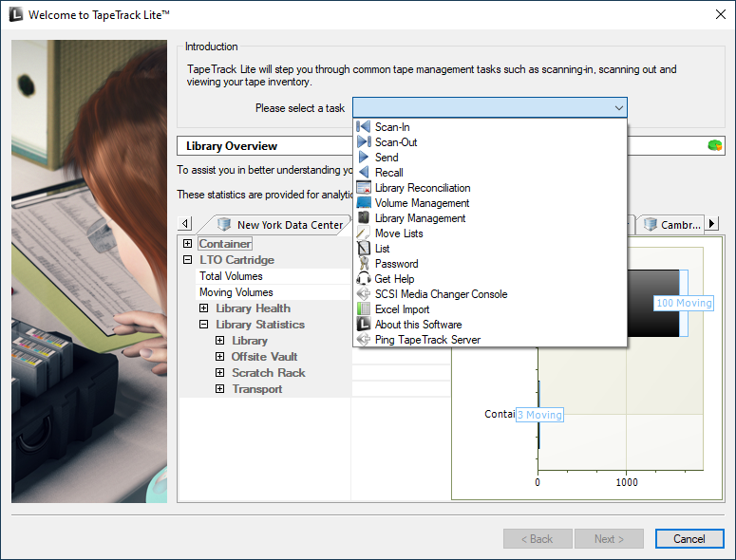Pick Volume Management from the list
This screenshot has height=560, width=736.
point(490,202)
